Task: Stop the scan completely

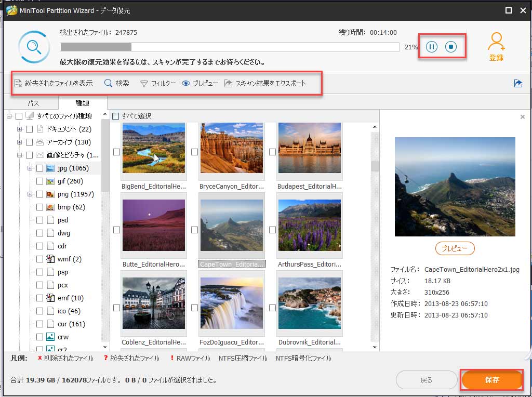Action: point(451,46)
